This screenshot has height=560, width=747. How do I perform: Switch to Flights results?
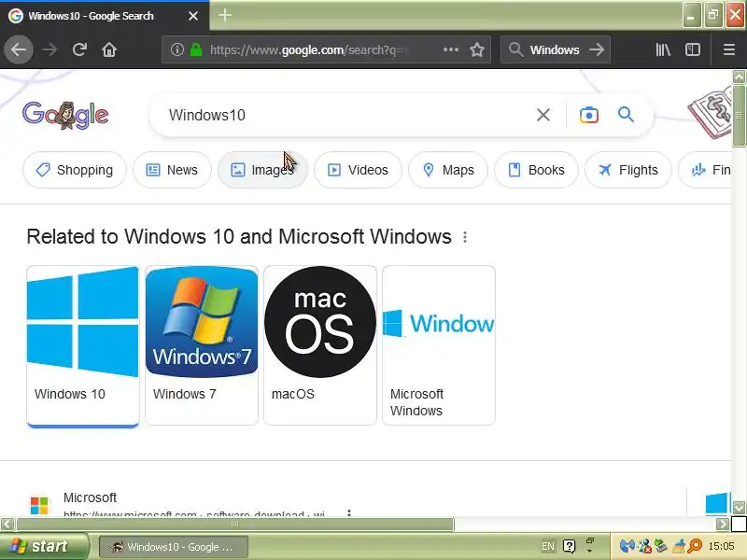coord(628,170)
